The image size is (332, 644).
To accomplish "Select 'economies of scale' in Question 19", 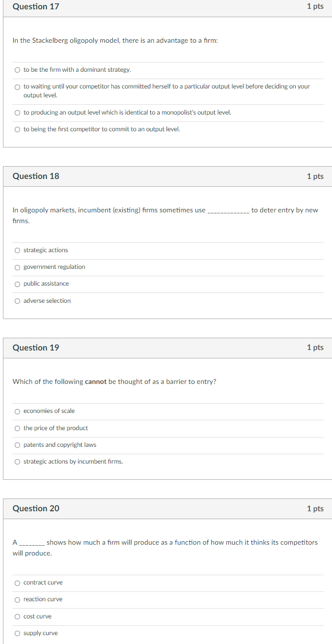I will [17, 411].
